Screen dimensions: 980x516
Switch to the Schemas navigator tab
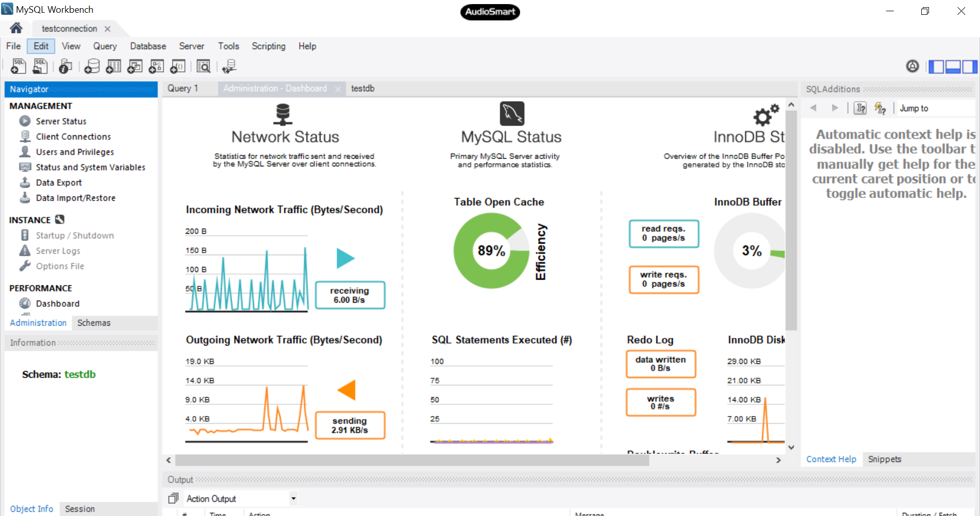click(x=94, y=323)
